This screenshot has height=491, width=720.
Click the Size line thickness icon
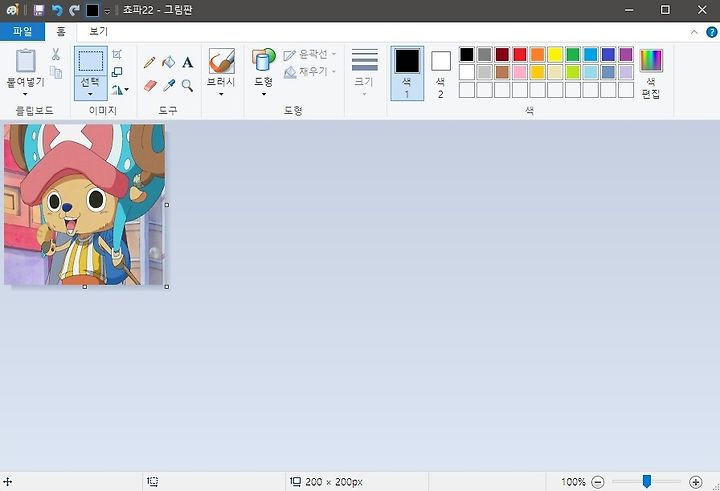(x=365, y=60)
